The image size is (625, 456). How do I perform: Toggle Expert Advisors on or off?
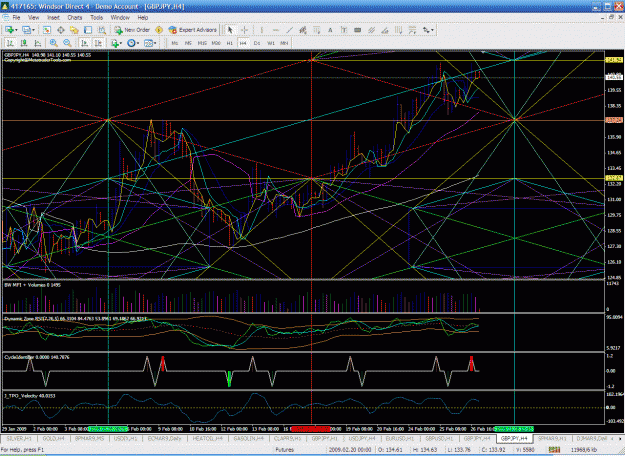(x=193, y=30)
